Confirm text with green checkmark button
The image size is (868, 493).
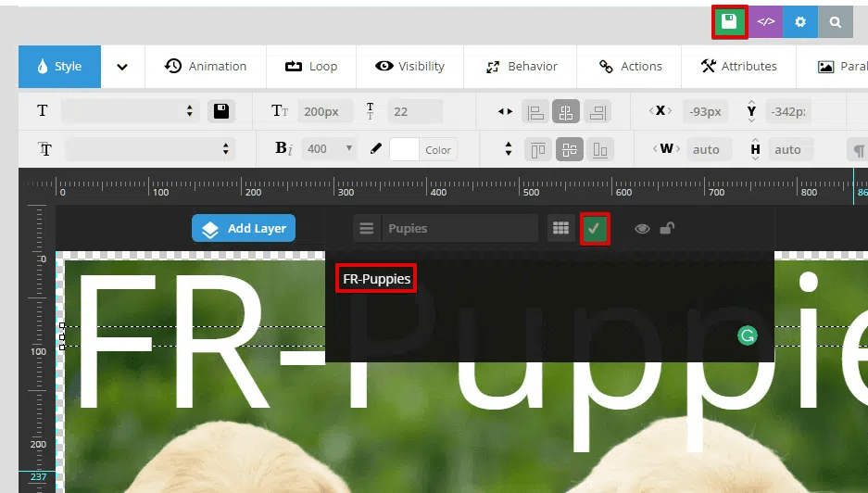[x=595, y=228]
